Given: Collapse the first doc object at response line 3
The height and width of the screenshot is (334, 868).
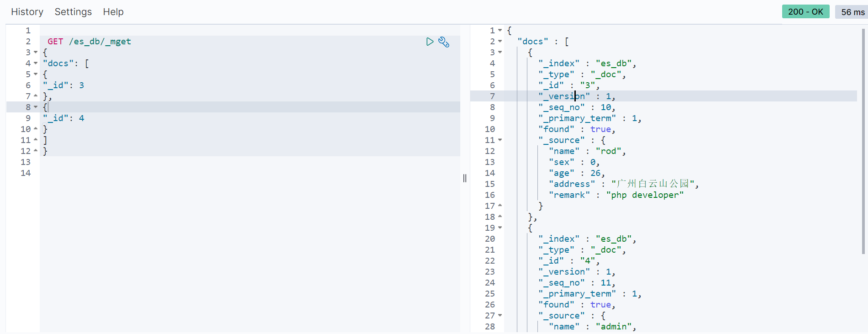Looking at the screenshot, I should point(500,53).
